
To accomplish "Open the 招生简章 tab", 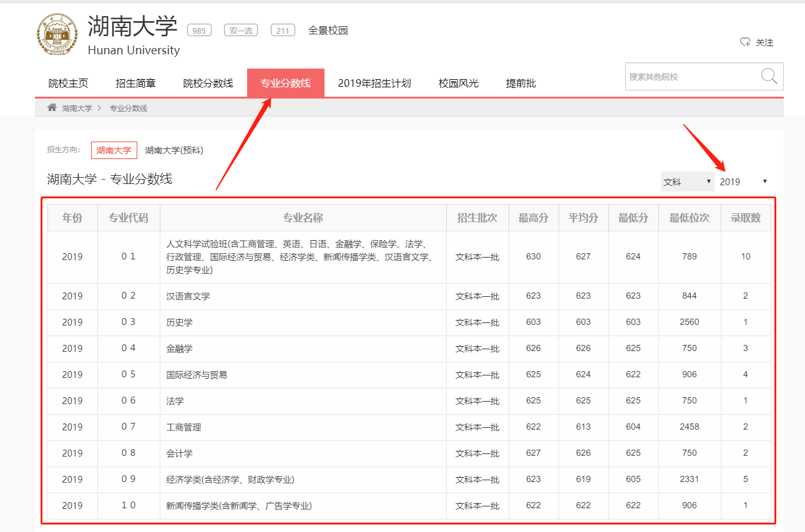I will coord(136,83).
